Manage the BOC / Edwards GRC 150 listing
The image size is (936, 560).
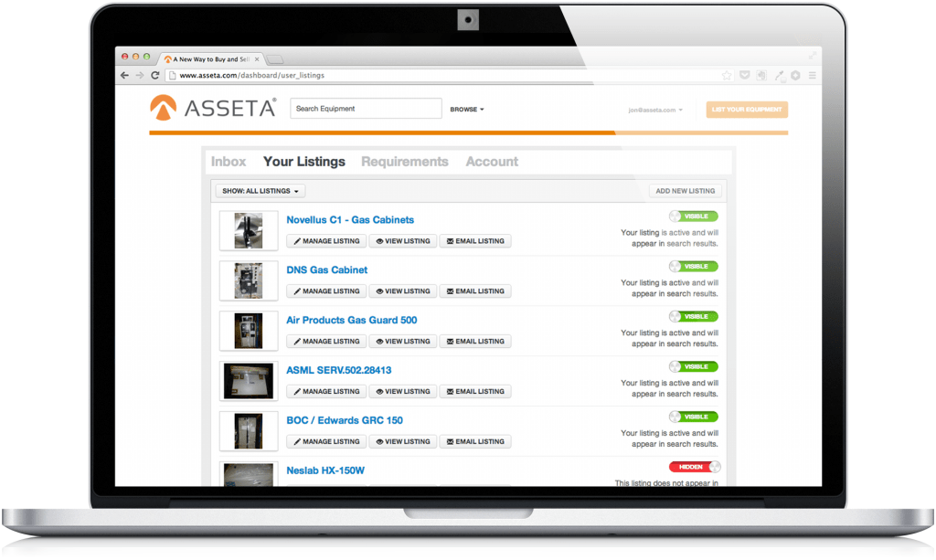326,441
